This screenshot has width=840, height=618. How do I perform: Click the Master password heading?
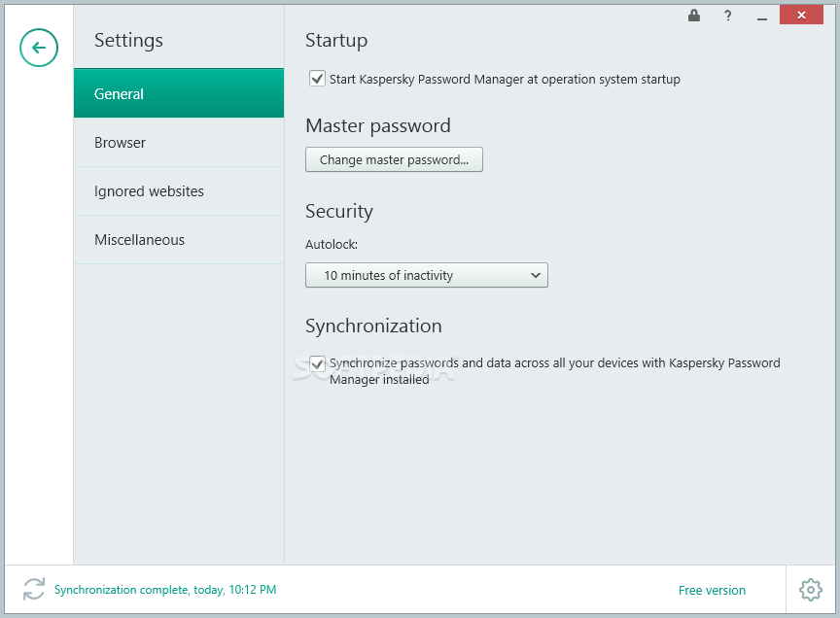[x=378, y=126]
